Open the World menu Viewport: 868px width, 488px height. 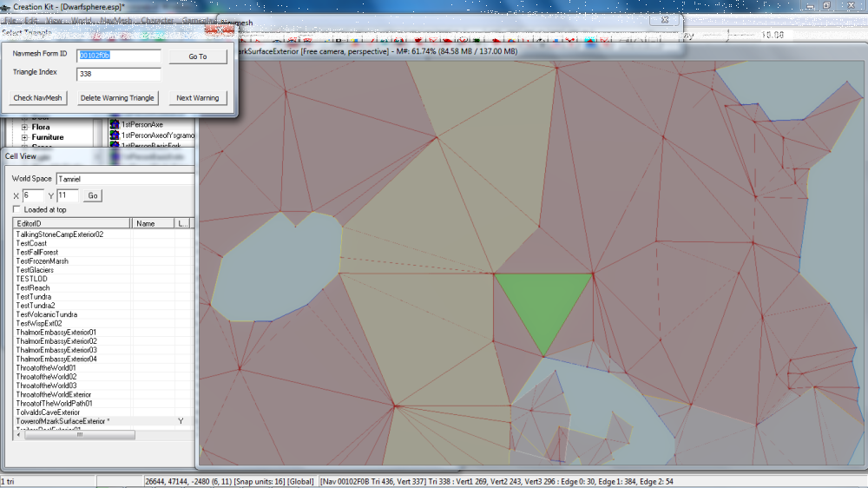pyautogui.click(x=82, y=21)
